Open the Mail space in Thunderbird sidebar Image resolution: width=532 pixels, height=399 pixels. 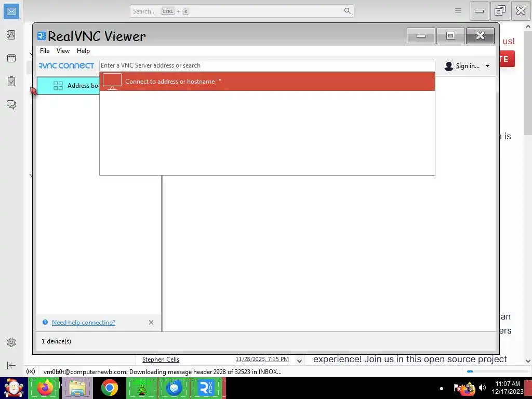coord(11,11)
